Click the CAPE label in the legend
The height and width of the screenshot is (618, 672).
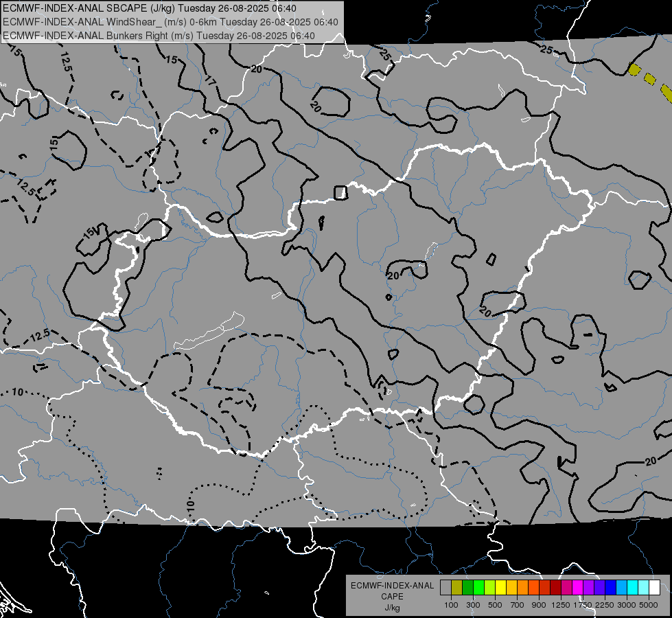pos(392,597)
